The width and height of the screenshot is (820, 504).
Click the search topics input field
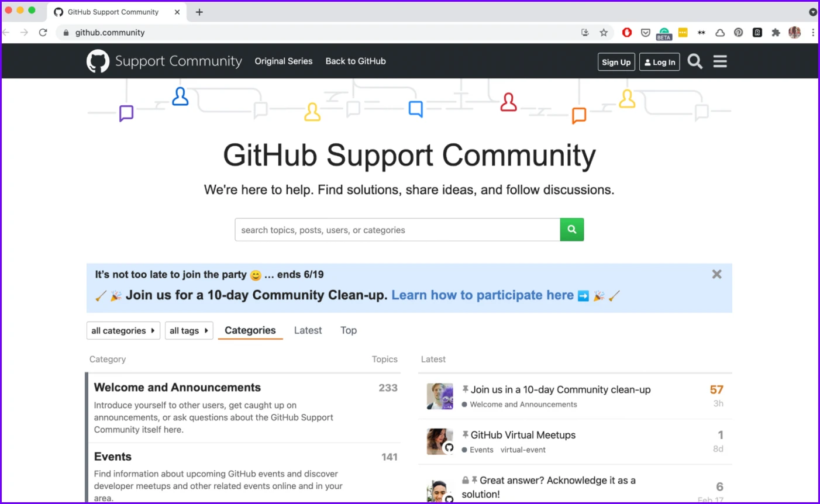tap(397, 230)
